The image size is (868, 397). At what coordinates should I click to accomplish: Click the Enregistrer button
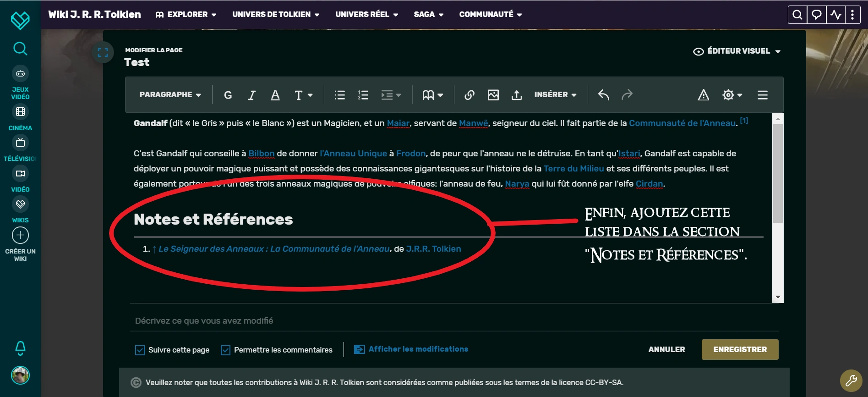[740, 349]
